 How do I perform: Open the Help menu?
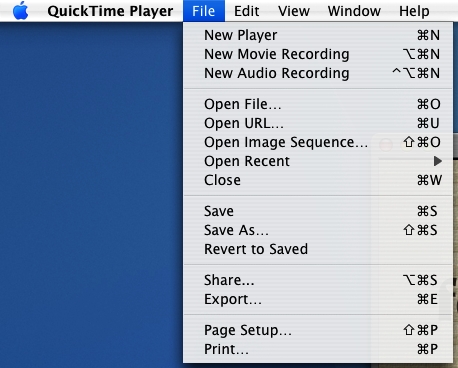[414, 11]
